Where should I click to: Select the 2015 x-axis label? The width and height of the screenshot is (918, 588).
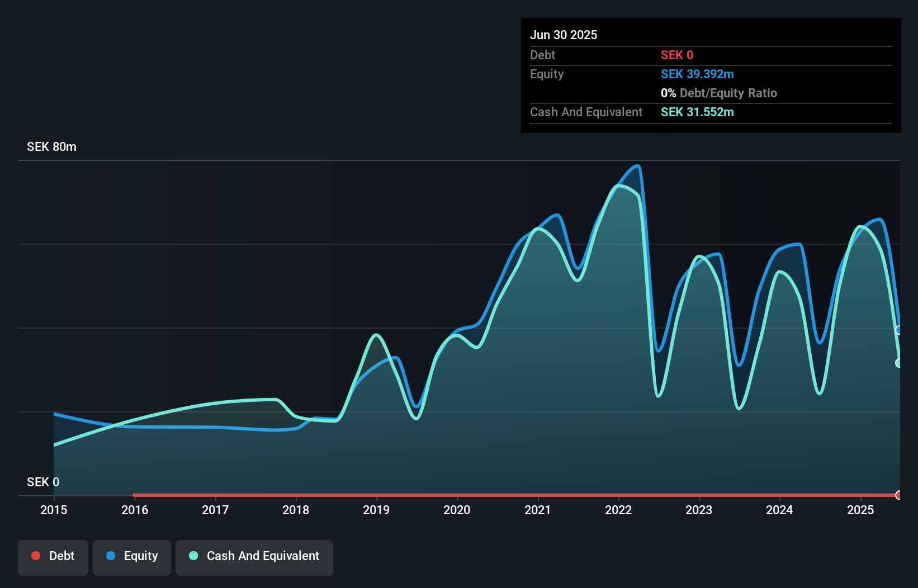pyautogui.click(x=54, y=510)
